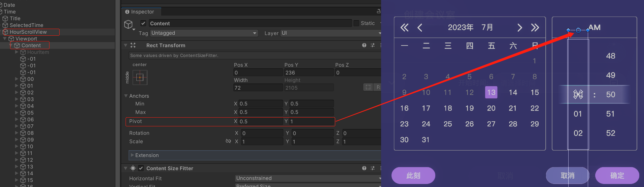Jump to next year with double-right chevron
The image size is (644, 187).
[535, 28]
